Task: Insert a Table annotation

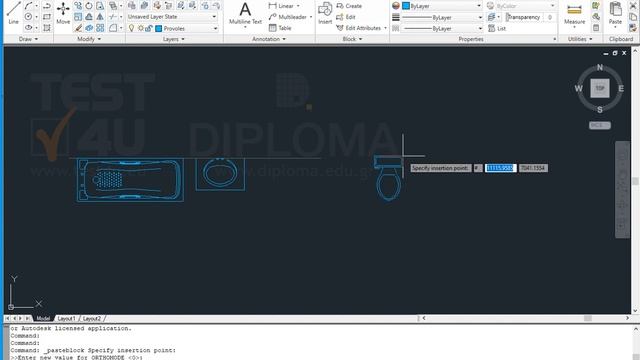Action: click(280, 28)
